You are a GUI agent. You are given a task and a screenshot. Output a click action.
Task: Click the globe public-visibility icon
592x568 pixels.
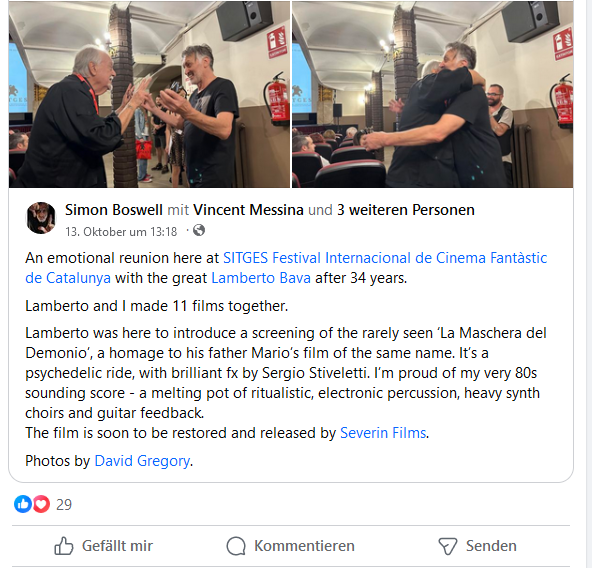[199, 230]
